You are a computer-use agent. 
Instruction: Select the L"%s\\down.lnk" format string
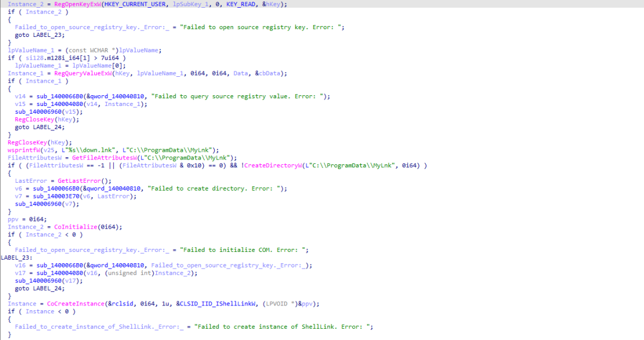[x=88, y=150]
